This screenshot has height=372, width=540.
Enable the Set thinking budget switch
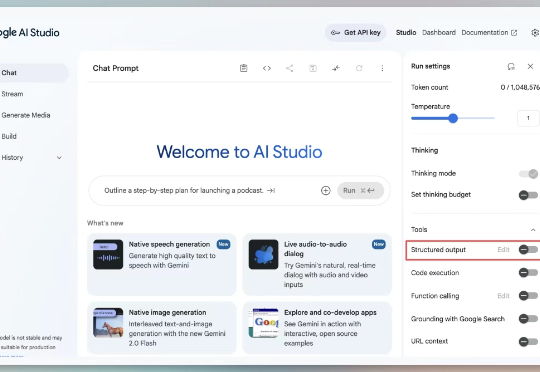coord(529,195)
